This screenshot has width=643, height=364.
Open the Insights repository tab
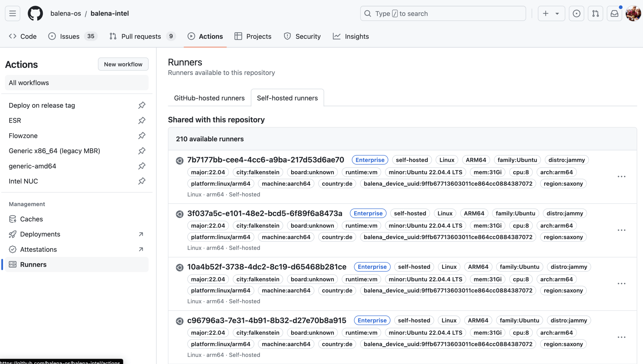[x=351, y=36]
